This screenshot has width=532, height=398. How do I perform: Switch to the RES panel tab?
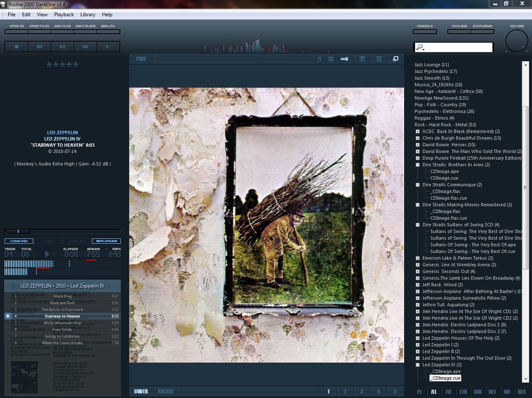[522, 392]
